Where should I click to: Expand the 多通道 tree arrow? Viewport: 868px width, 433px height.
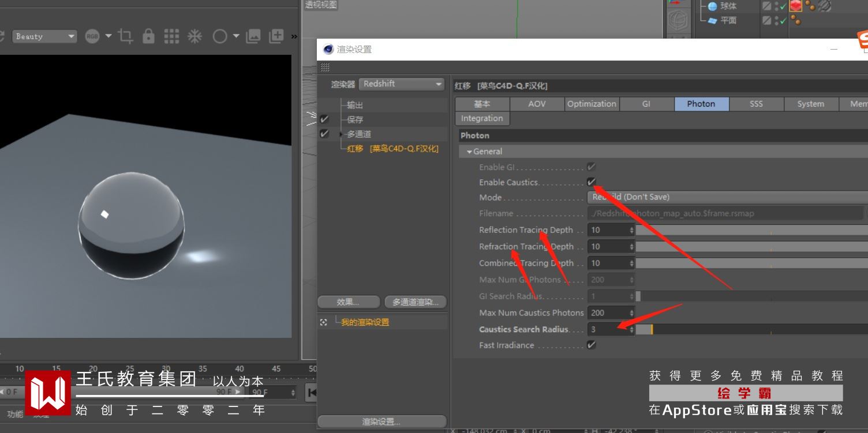pyautogui.click(x=342, y=134)
